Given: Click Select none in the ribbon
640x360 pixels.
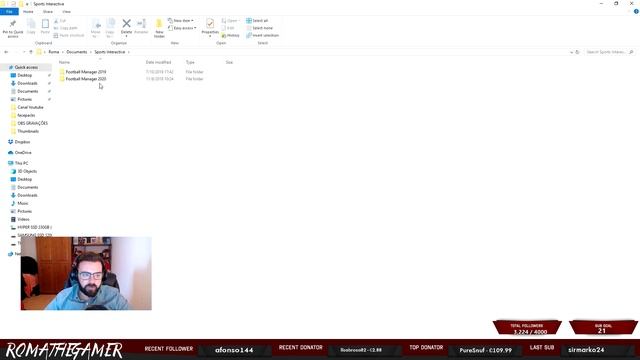Looking at the screenshot, I should point(259,28).
